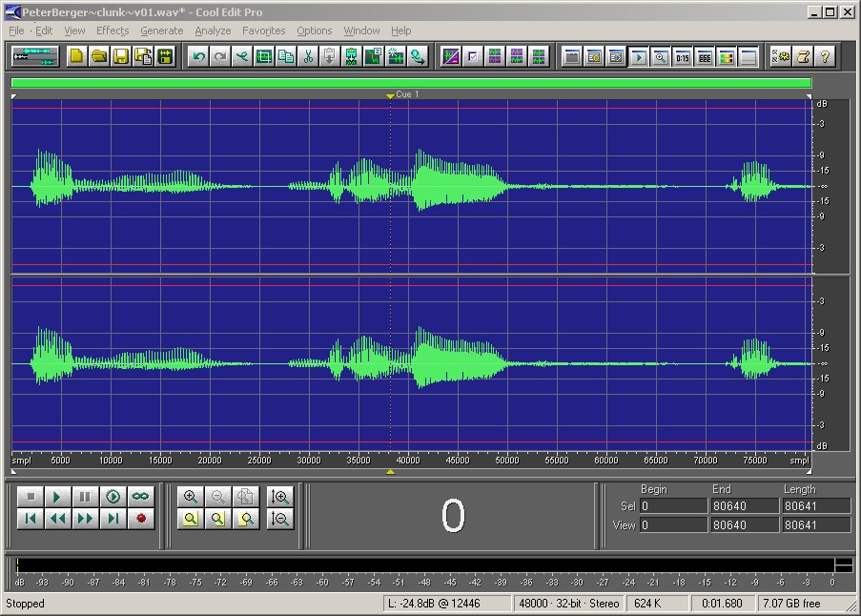Switch to multitrack view using toolbar icon
This screenshot has width=861, height=616.
pos(35,56)
